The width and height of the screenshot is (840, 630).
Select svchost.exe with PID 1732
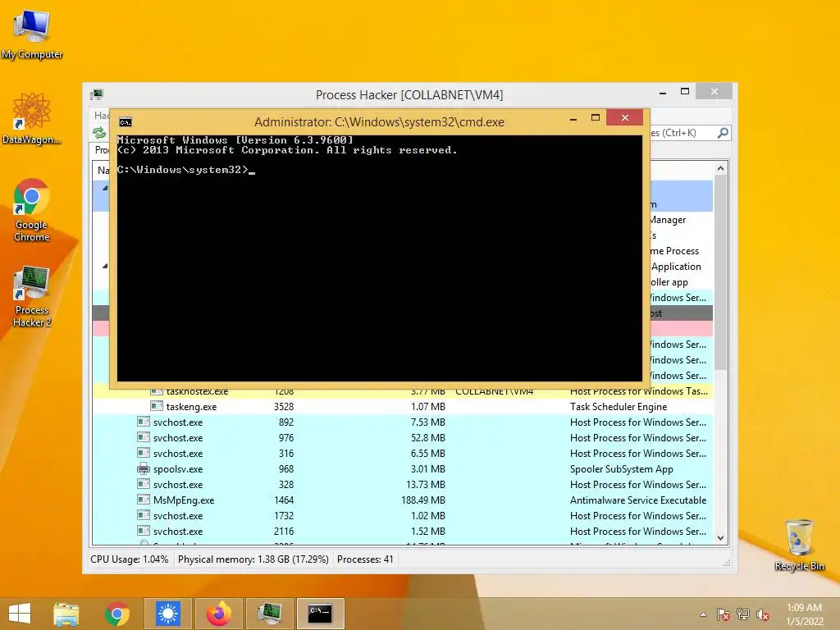click(402, 515)
